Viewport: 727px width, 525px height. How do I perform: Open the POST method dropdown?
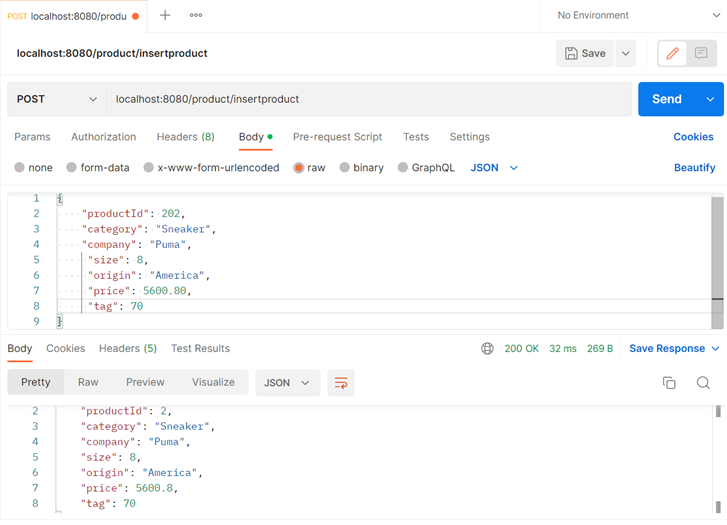[x=57, y=99]
